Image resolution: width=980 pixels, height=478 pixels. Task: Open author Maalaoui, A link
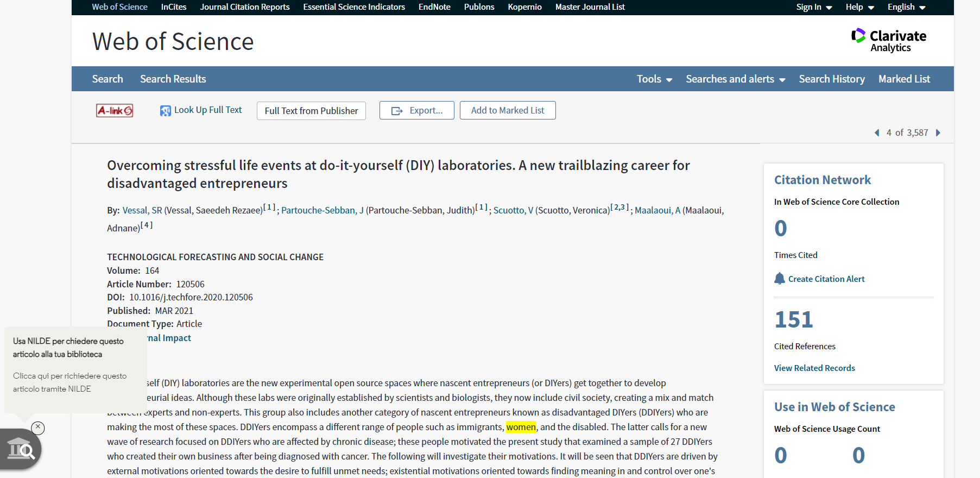(x=657, y=210)
